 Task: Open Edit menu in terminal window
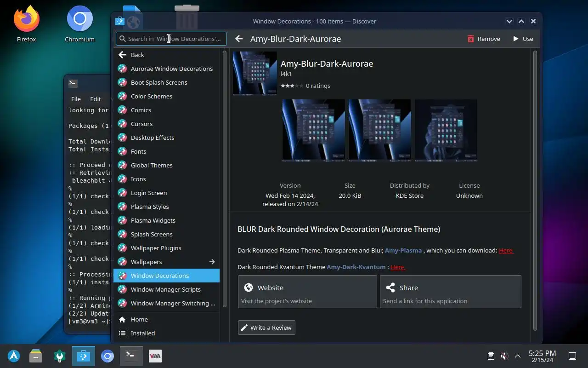(x=96, y=99)
